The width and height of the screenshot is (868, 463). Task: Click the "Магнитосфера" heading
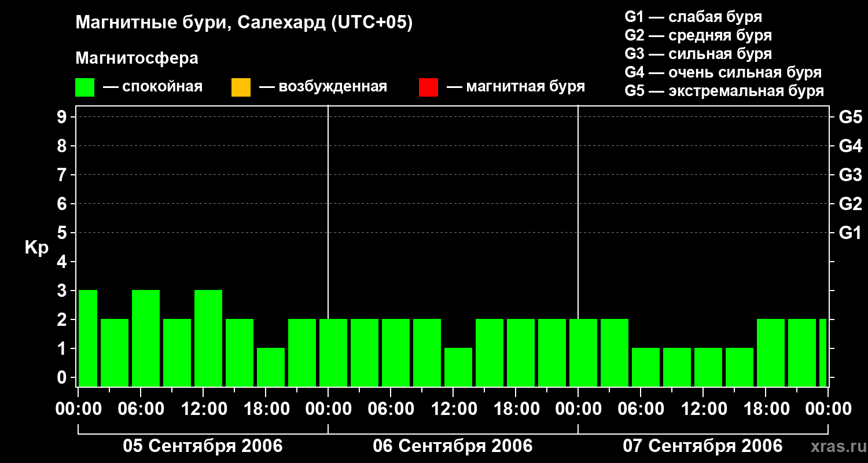(137, 58)
